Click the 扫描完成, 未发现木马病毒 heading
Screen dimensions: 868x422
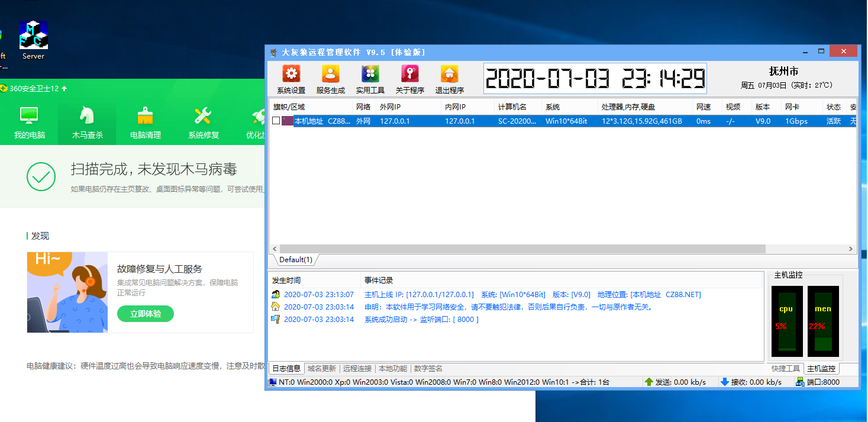[154, 170]
